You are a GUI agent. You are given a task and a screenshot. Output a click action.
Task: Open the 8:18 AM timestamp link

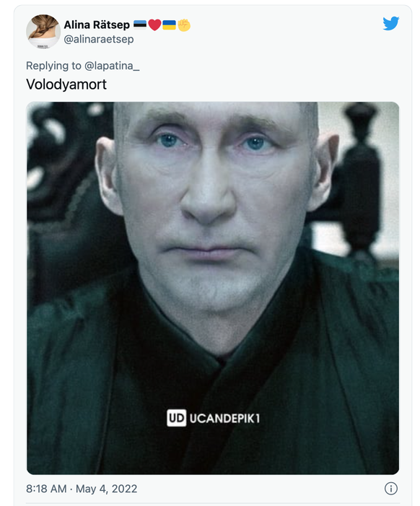point(46,489)
